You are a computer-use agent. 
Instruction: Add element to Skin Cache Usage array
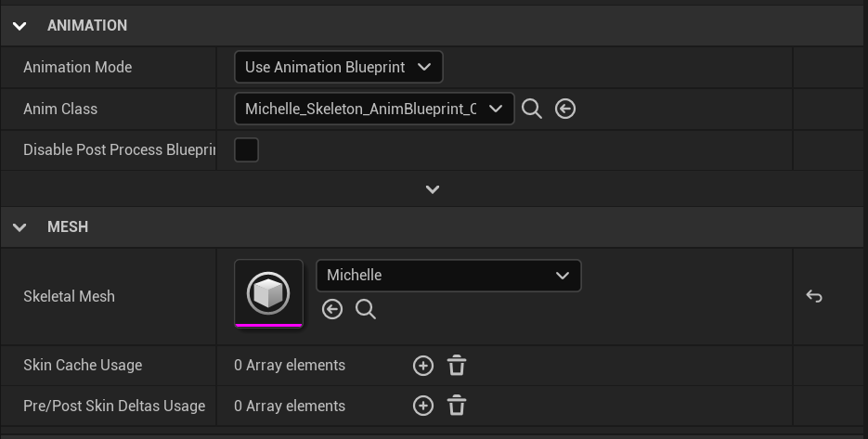click(423, 366)
